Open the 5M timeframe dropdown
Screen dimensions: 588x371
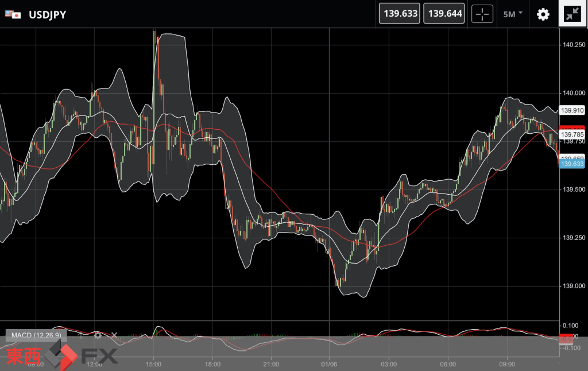pos(513,14)
